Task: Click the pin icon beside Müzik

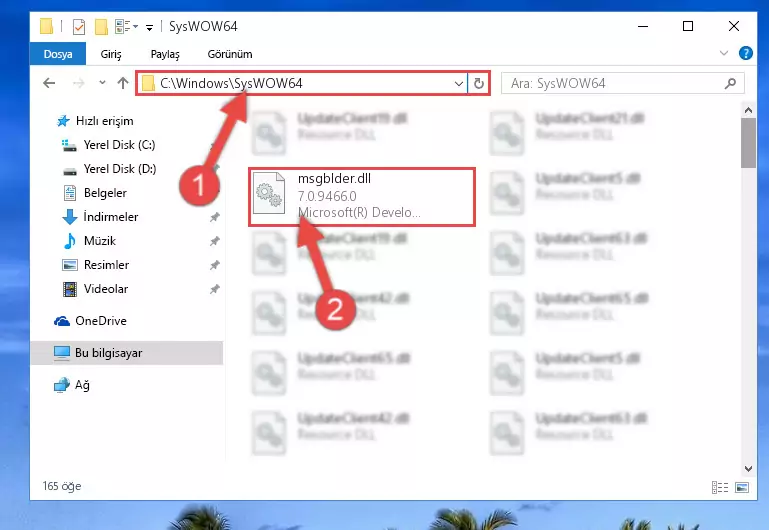Action: pyautogui.click(x=215, y=241)
